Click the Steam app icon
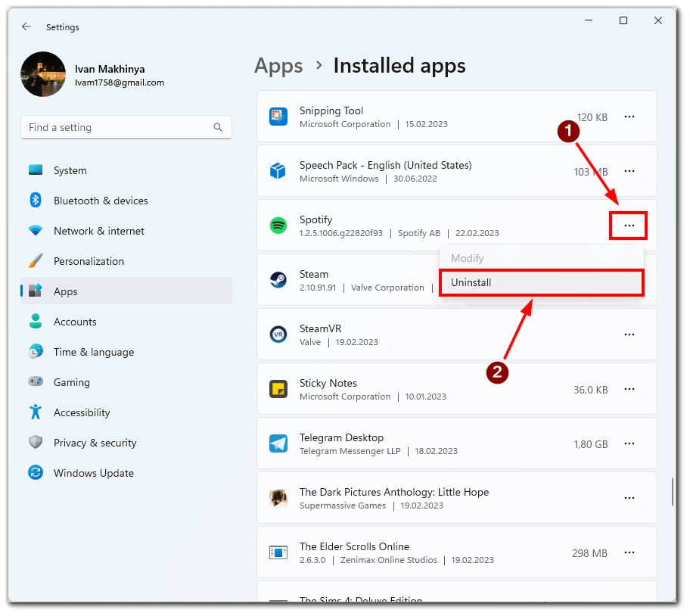 279,281
